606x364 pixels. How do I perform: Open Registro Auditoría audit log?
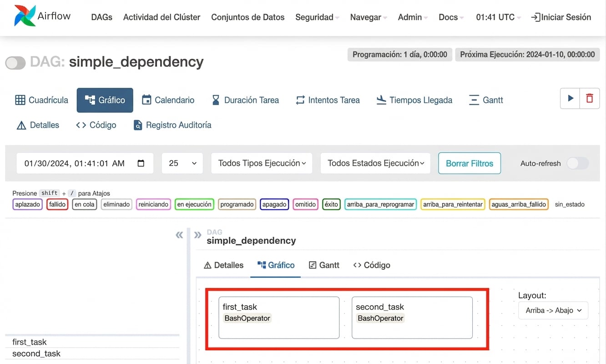172,125
